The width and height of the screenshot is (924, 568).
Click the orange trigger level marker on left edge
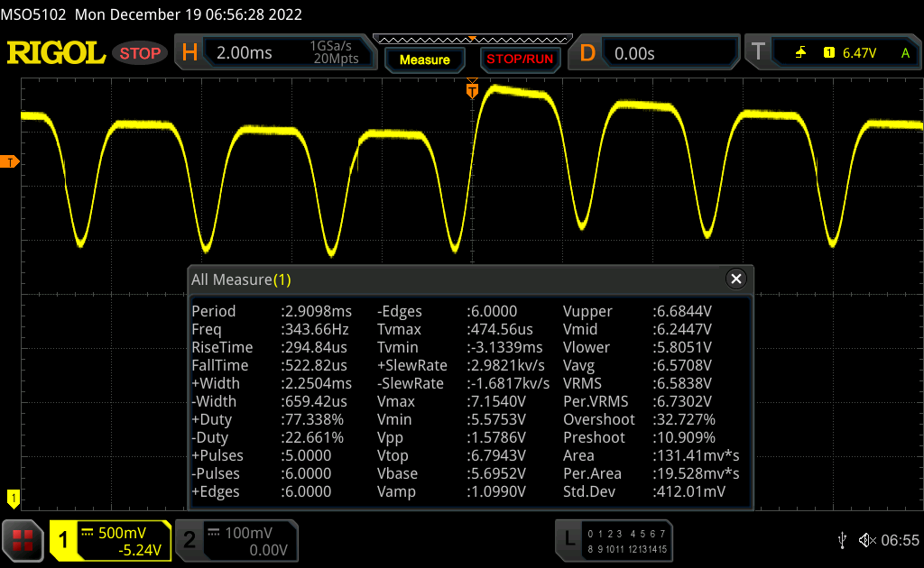[x=10, y=162]
